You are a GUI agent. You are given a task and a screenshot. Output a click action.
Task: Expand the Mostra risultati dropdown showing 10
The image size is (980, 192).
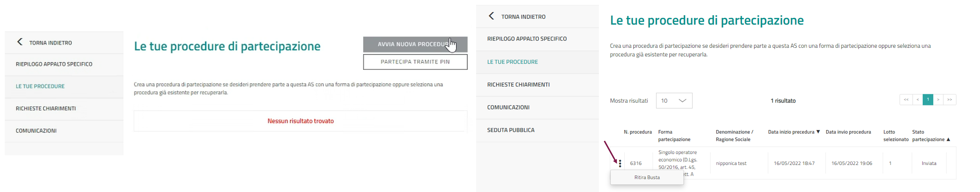[674, 101]
